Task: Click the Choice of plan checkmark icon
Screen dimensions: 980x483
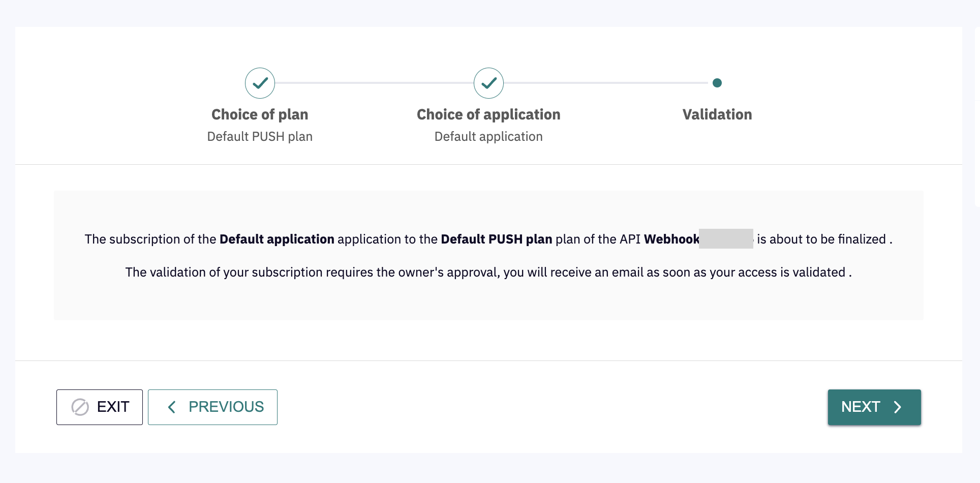Action: pos(260,83)
